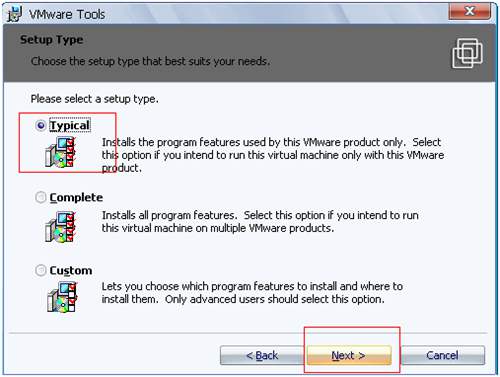Click the VMware Tools window title text
This screenshot has height=377, width=500.
pyautogui.click(x=67, y=14)
